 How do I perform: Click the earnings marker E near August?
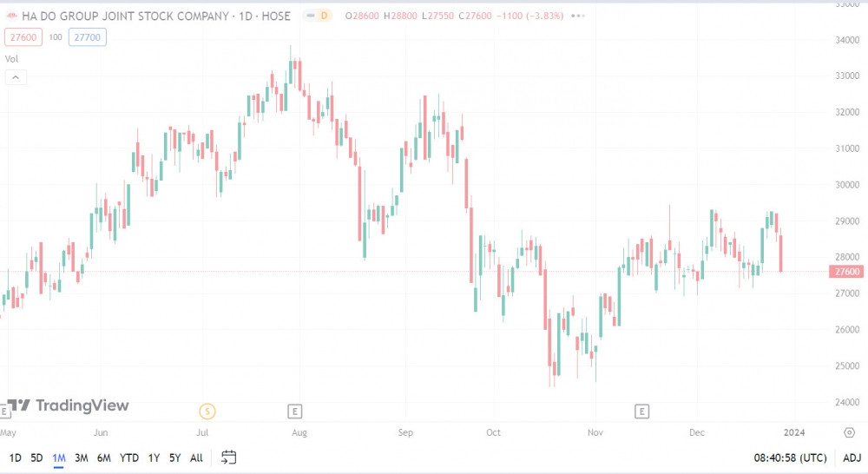(295, 411)
